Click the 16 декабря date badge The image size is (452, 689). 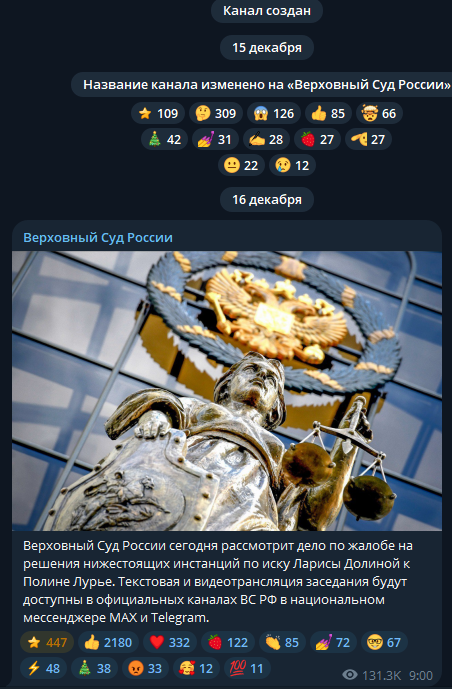267,199
